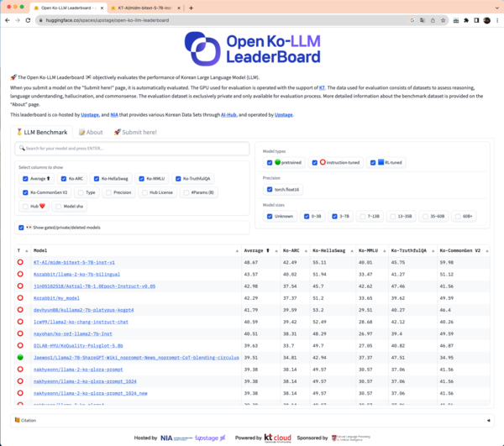The image size is (504, 446).
Task: Open the Chrome three-dot menu
Action: coord(496,19)
